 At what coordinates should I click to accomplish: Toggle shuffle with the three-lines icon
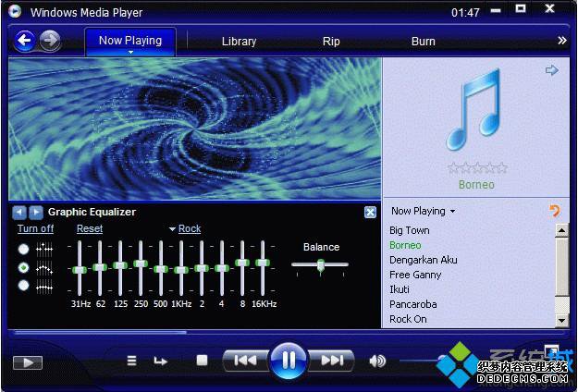[131, 361]
